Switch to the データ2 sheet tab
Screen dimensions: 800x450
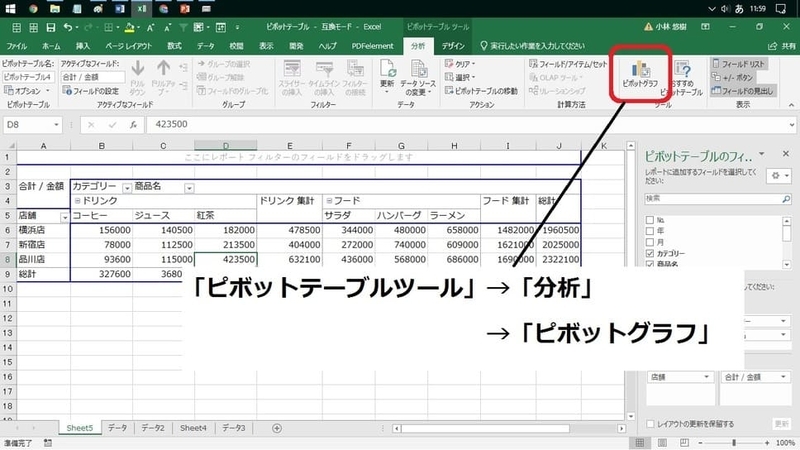[153, 428]
